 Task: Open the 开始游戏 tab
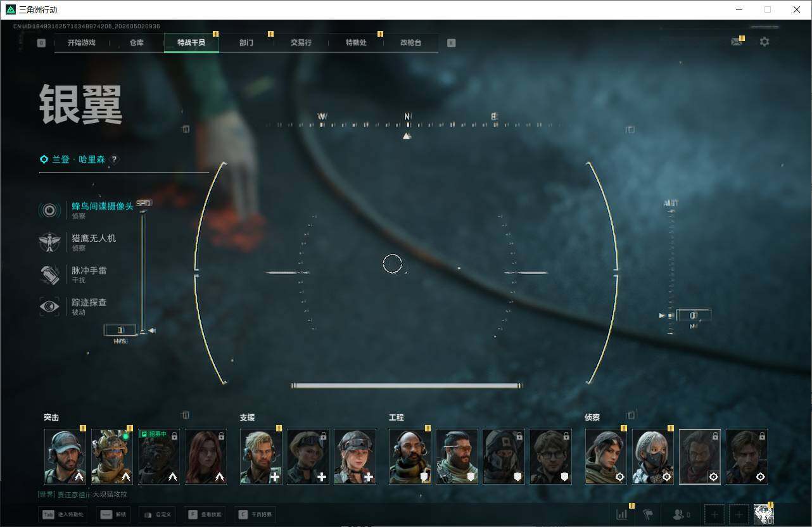pos(82,42)
